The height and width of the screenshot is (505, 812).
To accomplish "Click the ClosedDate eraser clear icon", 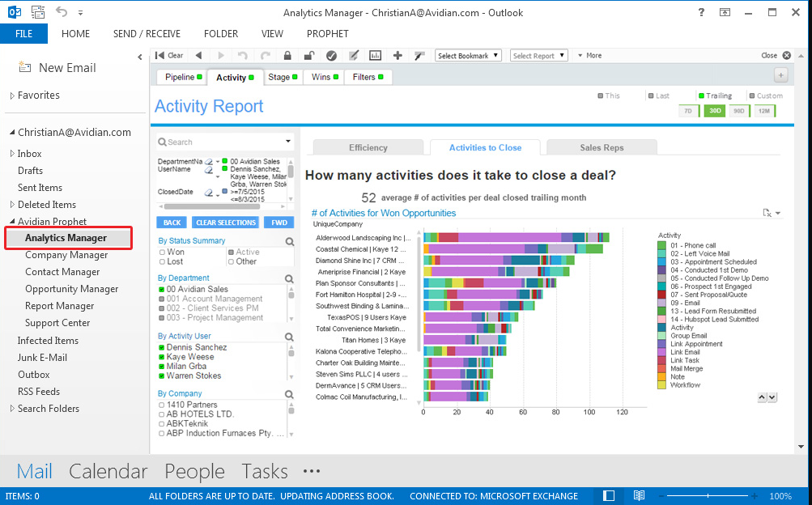I will pyautogui.click(x=208, y=192).
